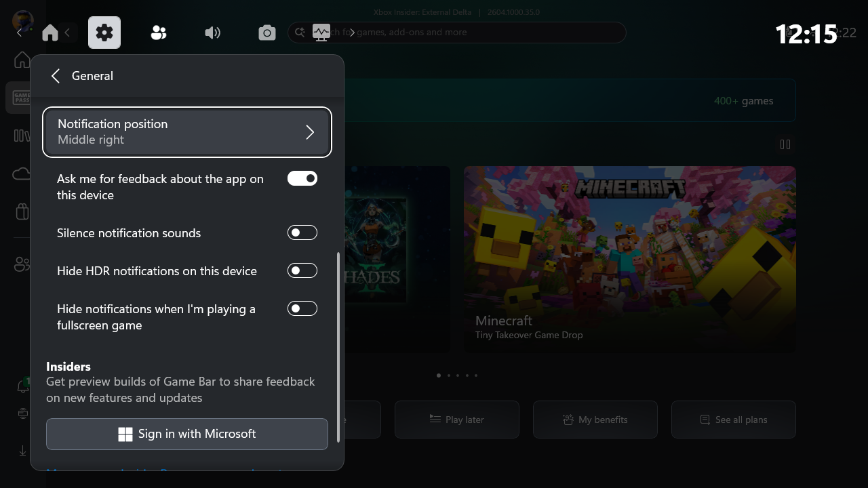Open the Minecraft Tiny Takeover banner
This screenshot has width=868, height=488.
pos(629,259)
